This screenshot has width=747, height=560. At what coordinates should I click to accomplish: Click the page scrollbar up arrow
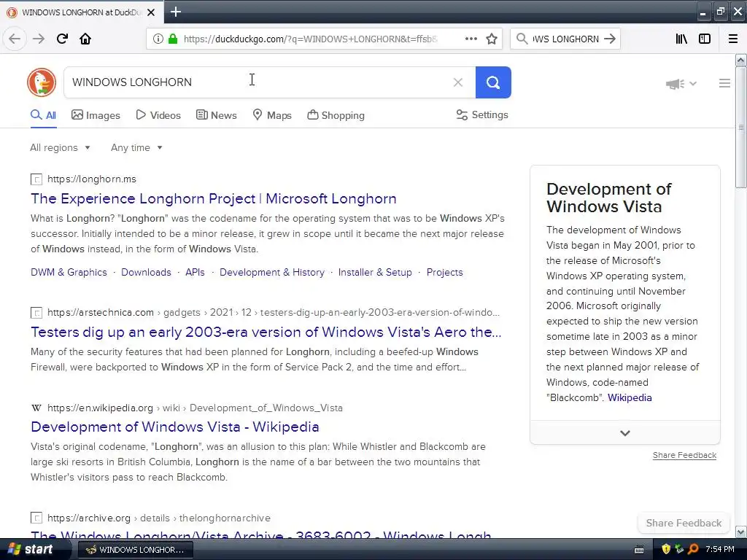[x=740, y=60]
